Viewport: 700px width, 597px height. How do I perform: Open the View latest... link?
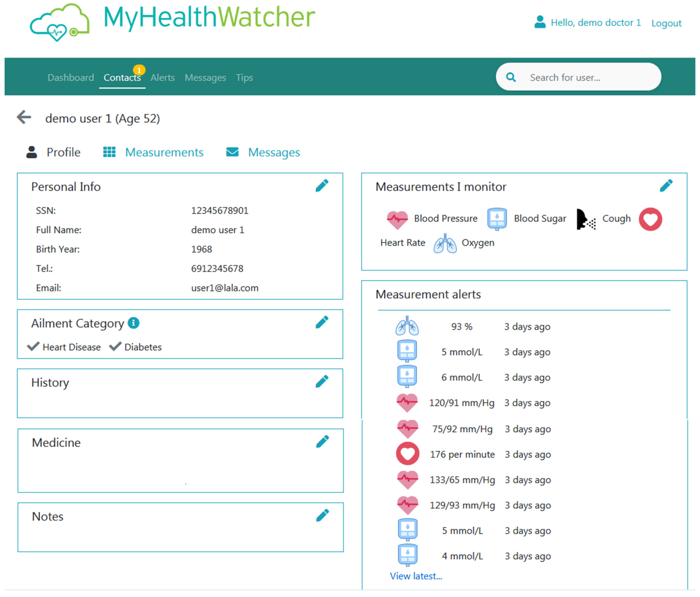[x=416, y=576]
